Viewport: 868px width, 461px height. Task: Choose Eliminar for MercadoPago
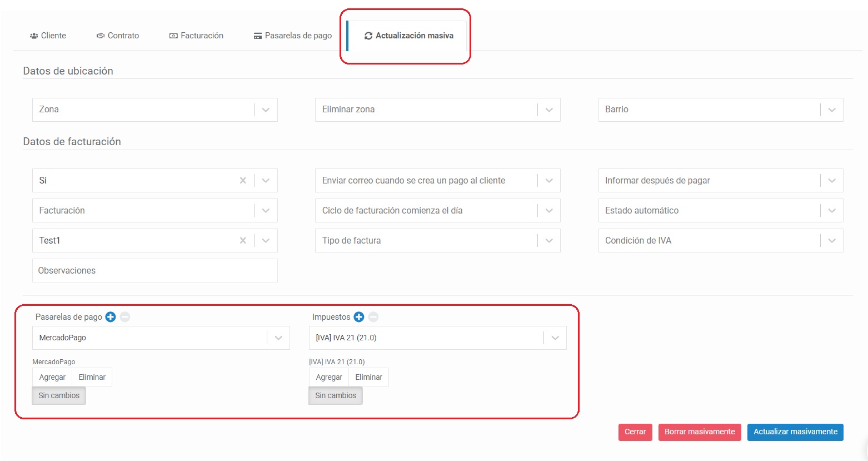pyautogui.click(x=92, y=377)
